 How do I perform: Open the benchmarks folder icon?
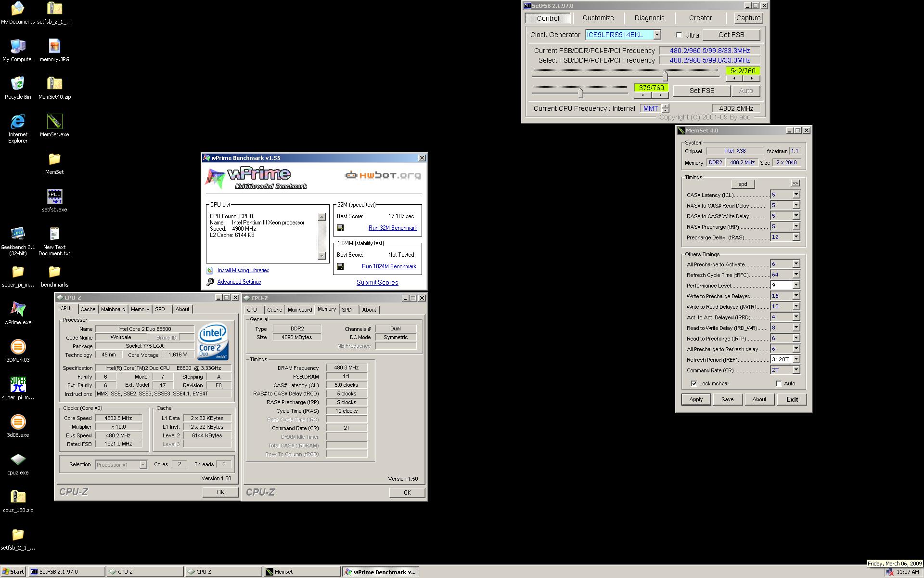(x=54, y=276)
